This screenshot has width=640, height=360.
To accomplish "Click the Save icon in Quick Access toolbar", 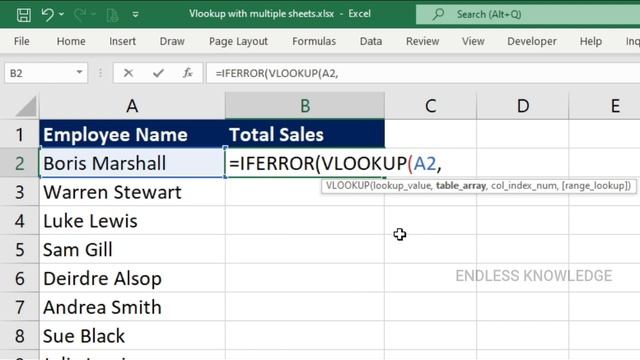I will click(24, 15).
